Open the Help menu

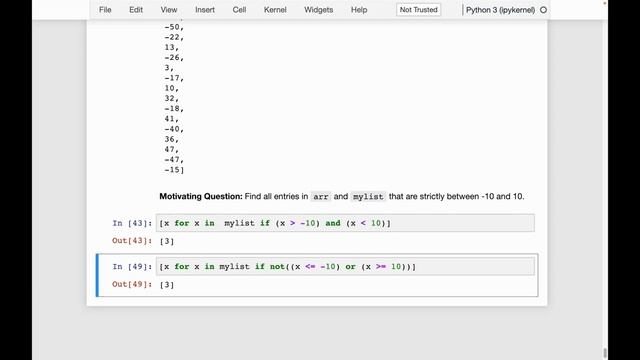click(359, 10)
